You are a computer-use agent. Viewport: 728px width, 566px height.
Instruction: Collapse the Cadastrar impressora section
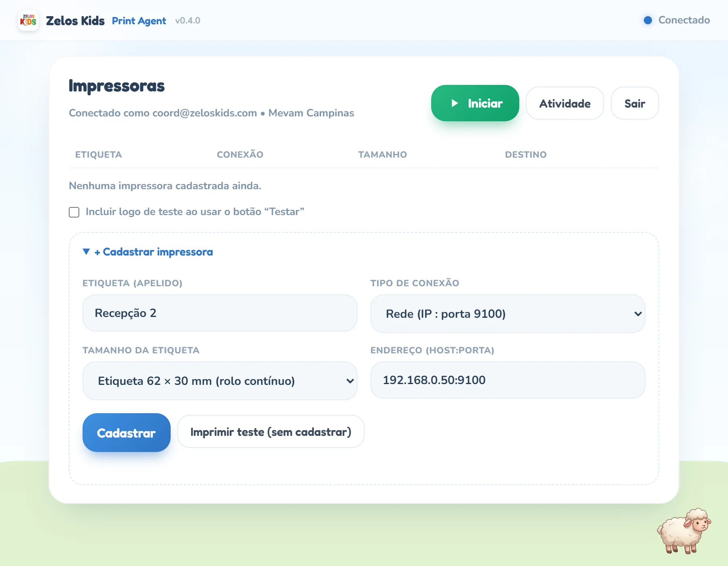click(x=148, y=252)
